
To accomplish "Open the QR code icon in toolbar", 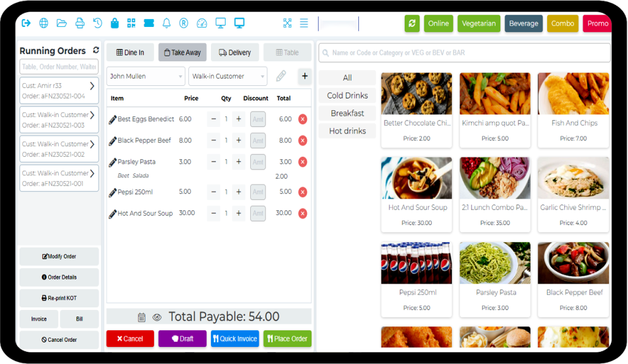I will click(x=131, y=23).
